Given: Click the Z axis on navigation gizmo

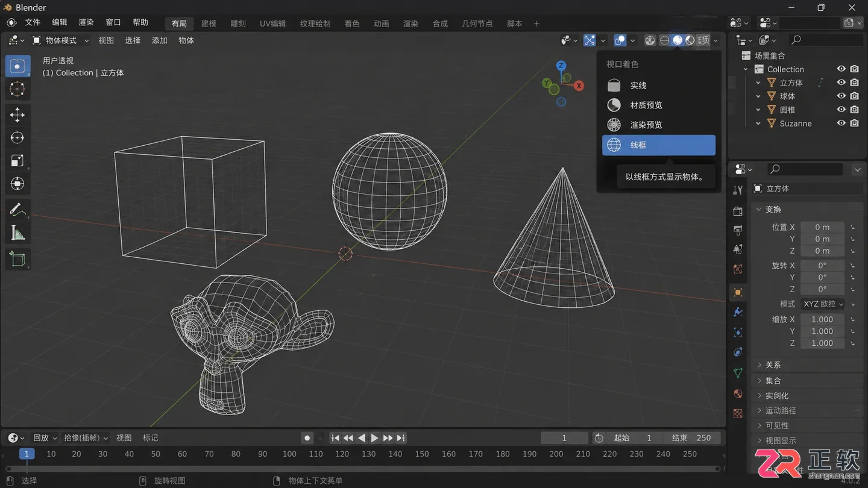Looking at the screenshot, I should (561, 66).
